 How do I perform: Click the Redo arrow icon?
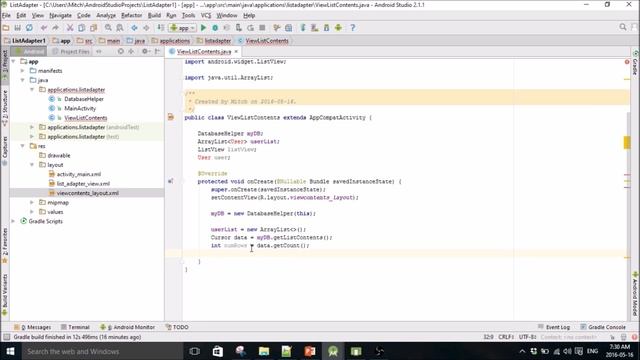[x=56, y=28]
